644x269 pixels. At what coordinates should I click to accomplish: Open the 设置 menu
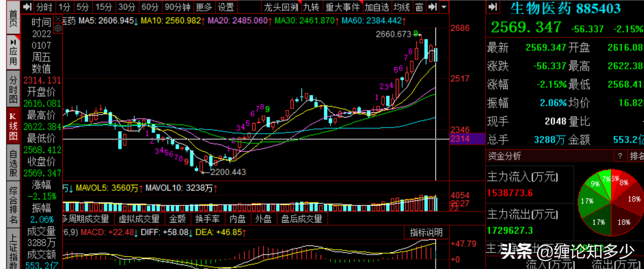coord(226,7)
